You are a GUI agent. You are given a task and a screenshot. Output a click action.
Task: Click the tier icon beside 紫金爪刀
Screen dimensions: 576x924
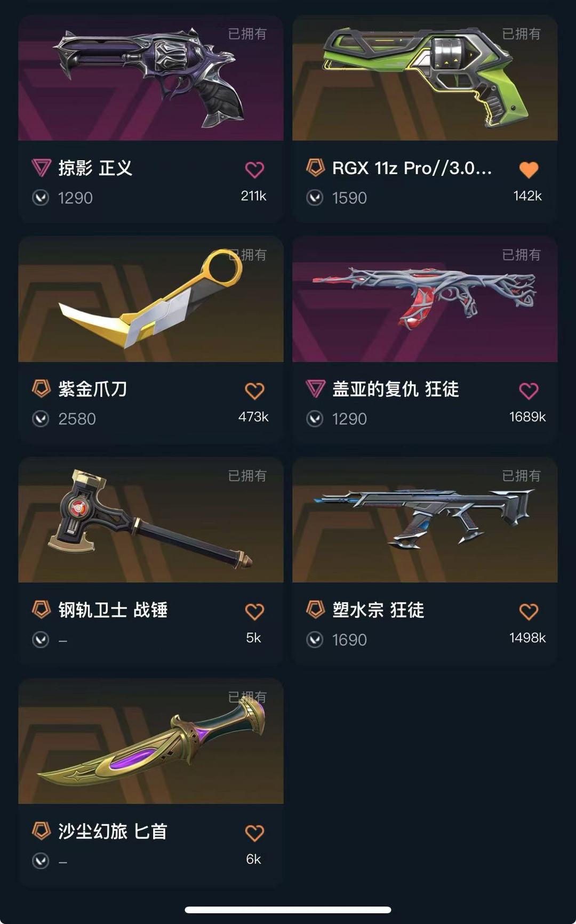tap(41, 388)
